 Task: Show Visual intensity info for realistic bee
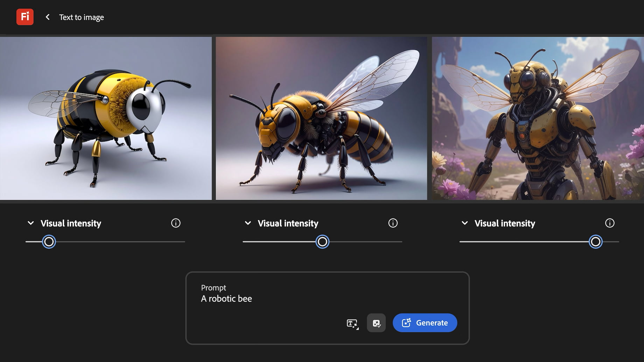[393, 223]
